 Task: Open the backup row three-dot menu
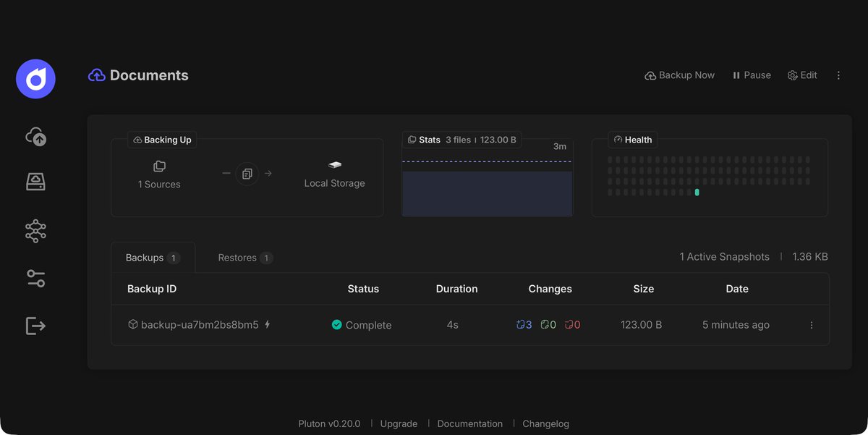(812, 326)
